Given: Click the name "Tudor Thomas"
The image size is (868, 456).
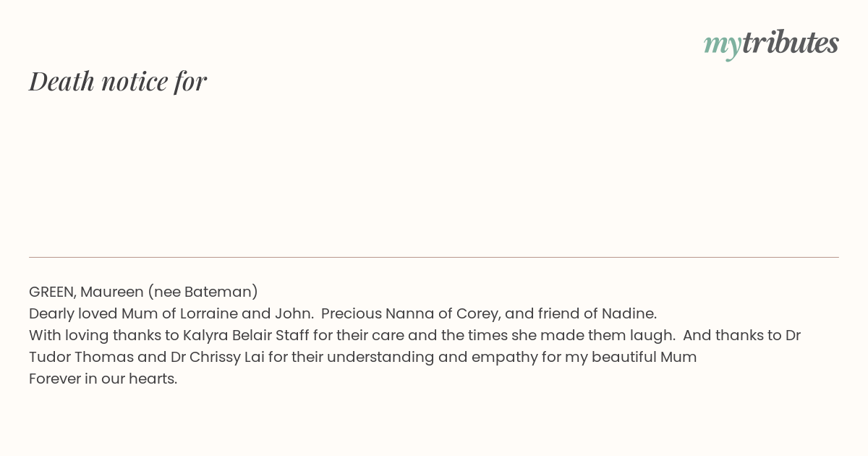Looking at the screenshot, I should point(82,357).
